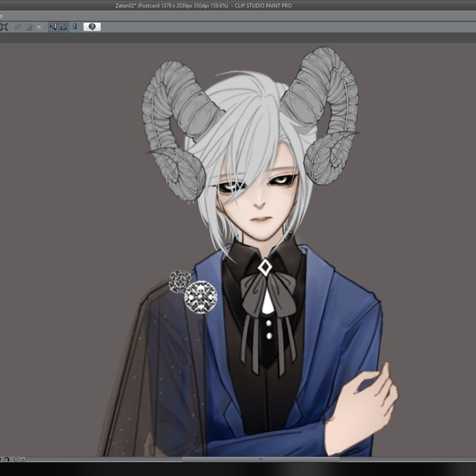Click the left scroll arrow button
Viewport: 476px width, 476px height.
[x=22, y=459]
